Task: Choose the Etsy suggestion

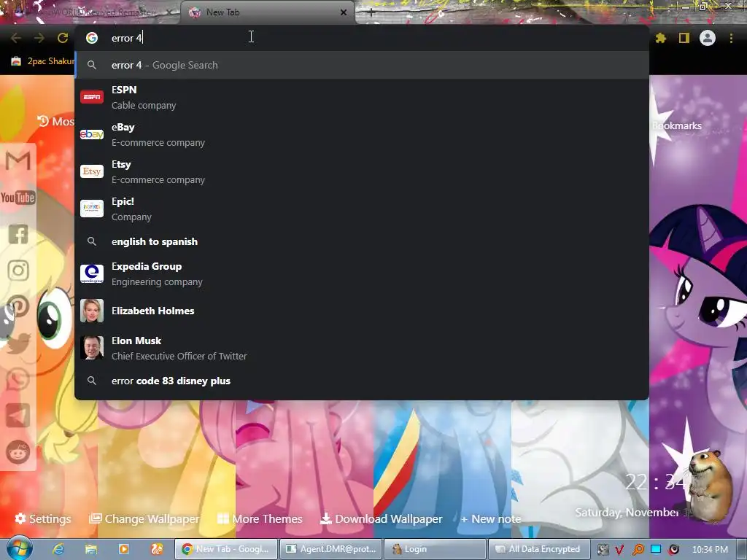Action: pos(362,171)
